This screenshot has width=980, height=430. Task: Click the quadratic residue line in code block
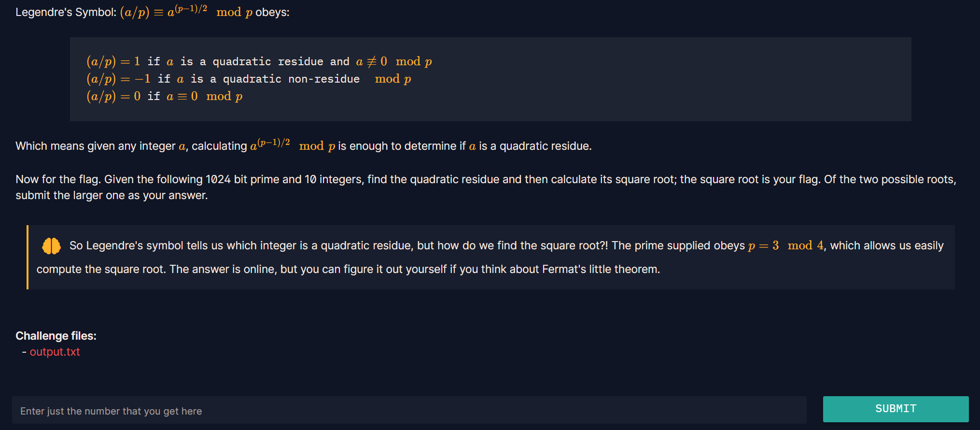click(x=259, y=61)
